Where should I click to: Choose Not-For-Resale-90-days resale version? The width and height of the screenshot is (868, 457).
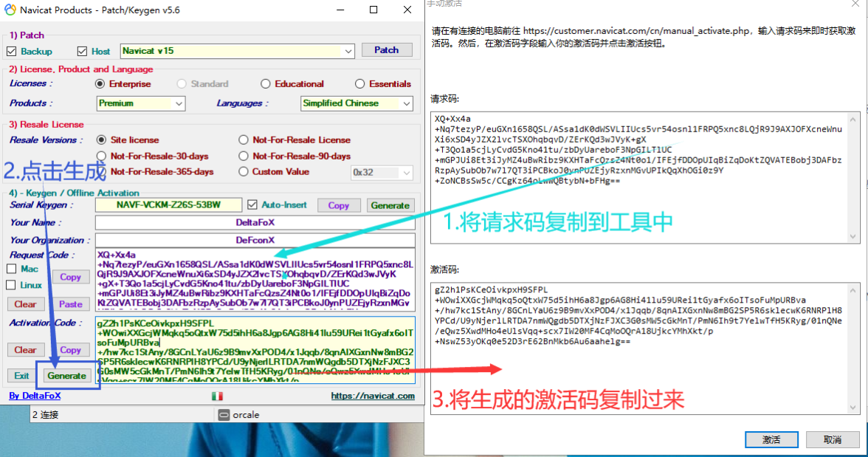pos(244,157)
